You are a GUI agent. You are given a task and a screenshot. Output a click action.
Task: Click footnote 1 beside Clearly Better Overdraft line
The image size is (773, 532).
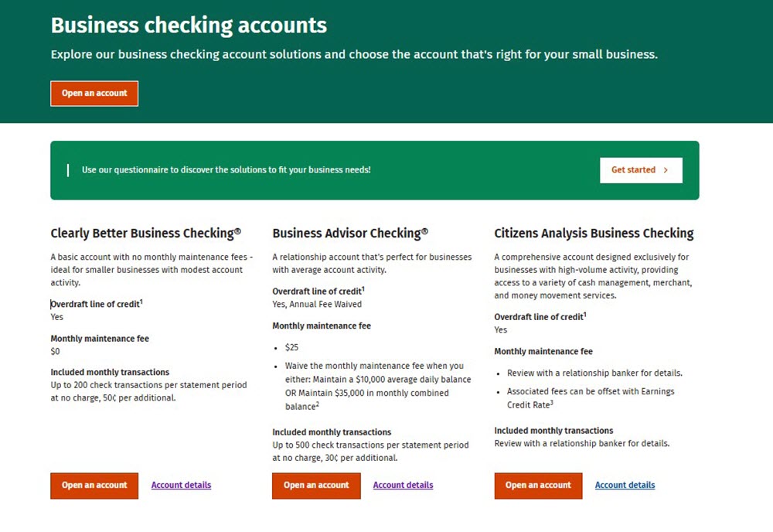[x=141, y=302]
